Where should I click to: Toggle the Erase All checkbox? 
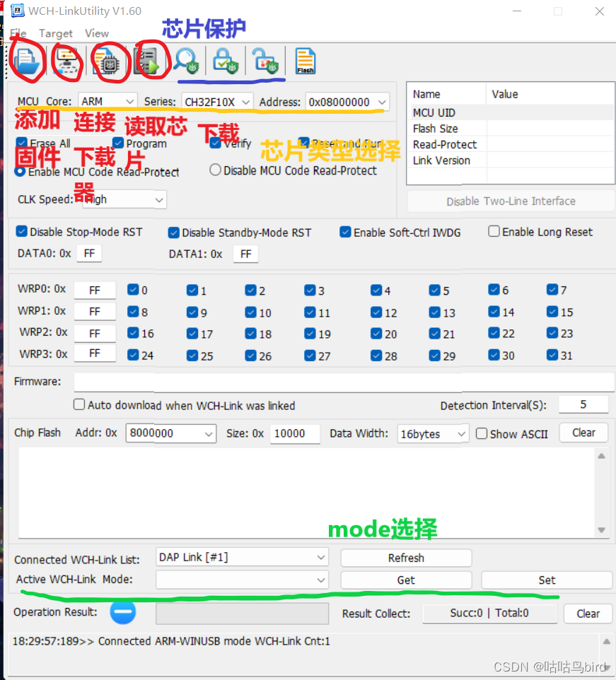[x=21, y=143]
